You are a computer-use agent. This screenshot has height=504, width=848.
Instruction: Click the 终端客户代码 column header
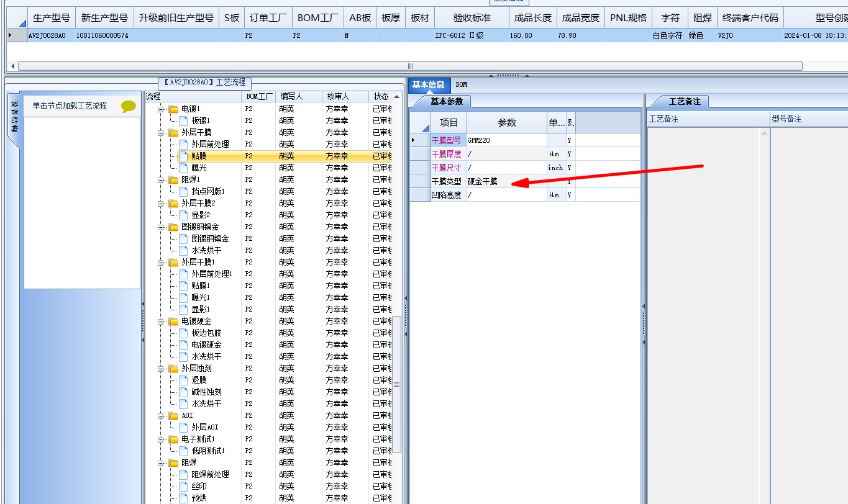click(x=750, y=18)
